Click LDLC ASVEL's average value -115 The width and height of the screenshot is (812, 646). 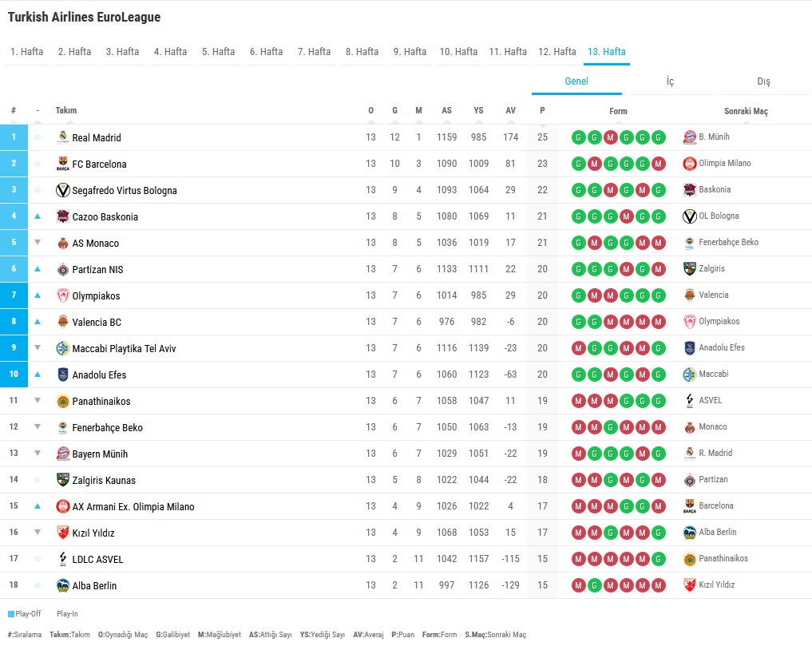(x=511, y=559)
